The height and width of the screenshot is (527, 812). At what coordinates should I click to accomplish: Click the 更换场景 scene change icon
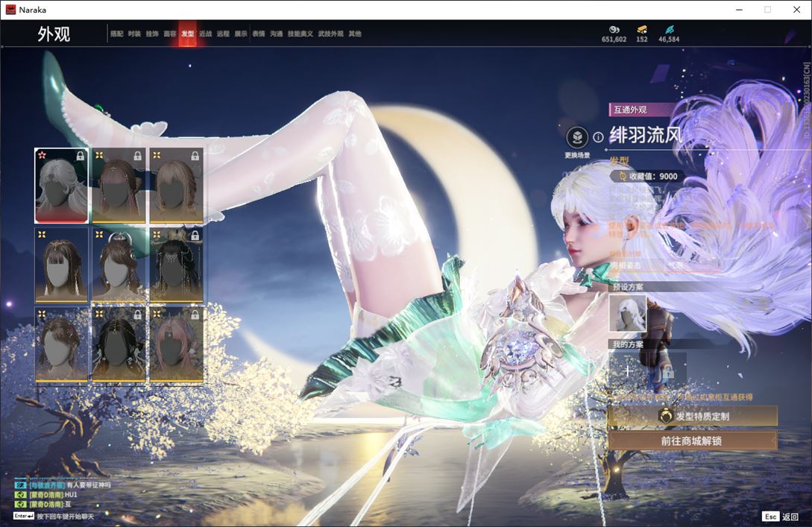(577, 138)
